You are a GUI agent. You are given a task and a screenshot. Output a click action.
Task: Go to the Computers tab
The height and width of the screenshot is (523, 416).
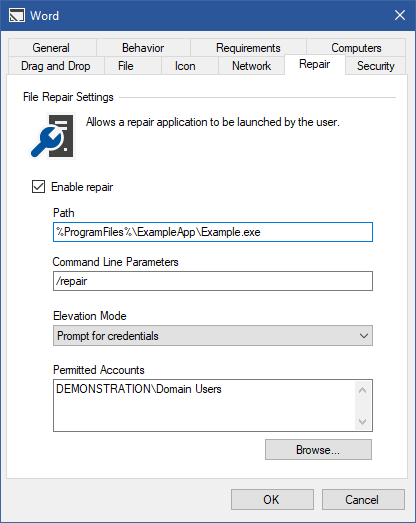pyautogui.click(x=356, y=48)
